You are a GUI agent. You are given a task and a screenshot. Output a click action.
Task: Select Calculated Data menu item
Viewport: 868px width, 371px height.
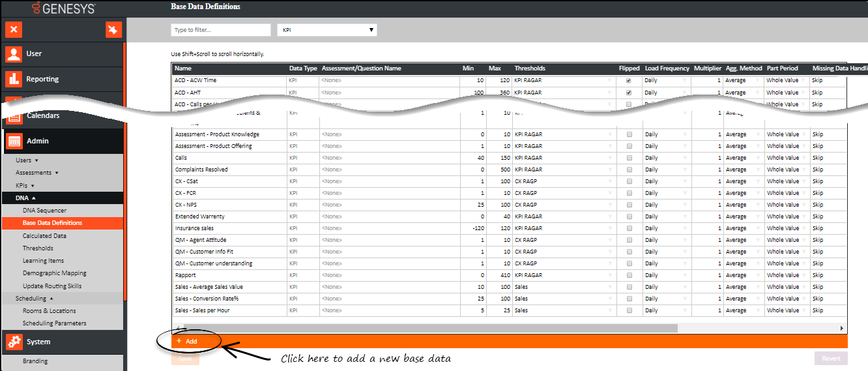(44, 236)
